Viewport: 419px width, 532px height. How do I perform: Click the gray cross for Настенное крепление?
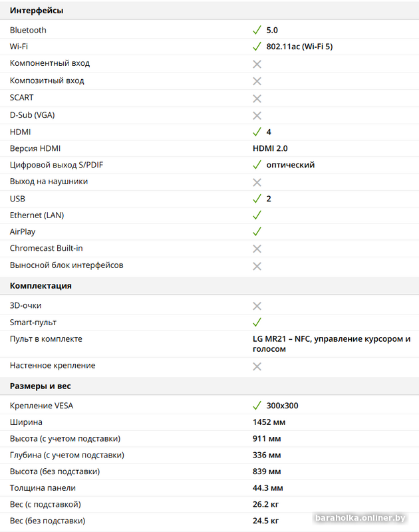pyautogui.click(x=257, y=366)
